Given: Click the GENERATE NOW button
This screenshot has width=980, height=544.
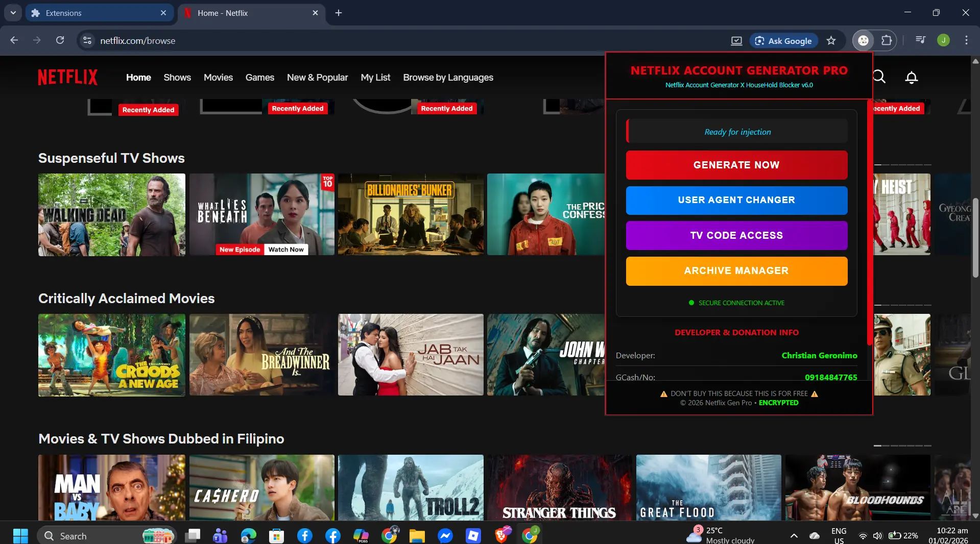Looking at the screenshot, I should 736,165.
